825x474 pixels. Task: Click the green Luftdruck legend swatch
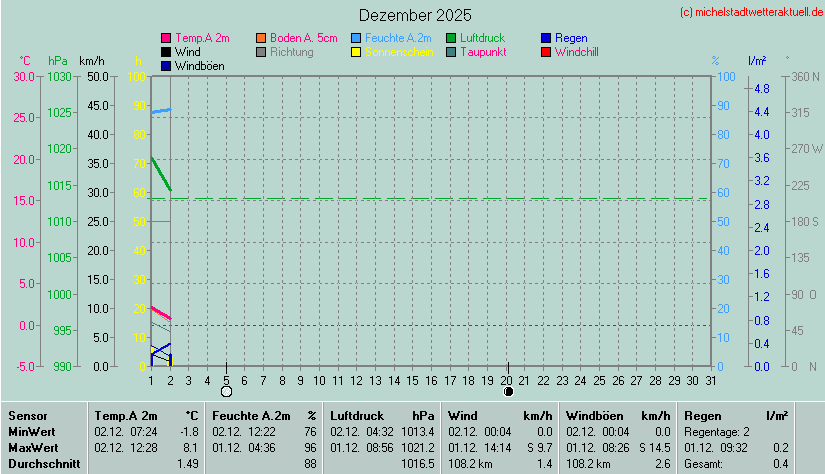452,38
